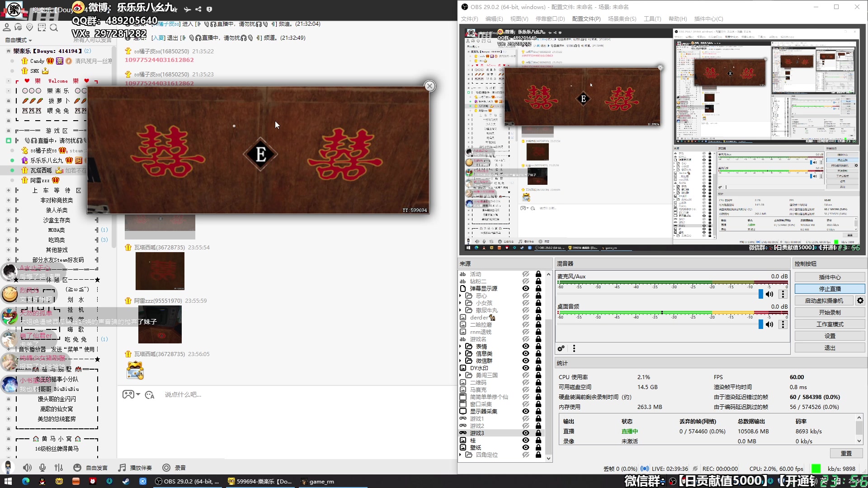The height and width of the screenshot is (488, 868).
Task: Show the 活动 text source
Action: (x=526, y=274)
